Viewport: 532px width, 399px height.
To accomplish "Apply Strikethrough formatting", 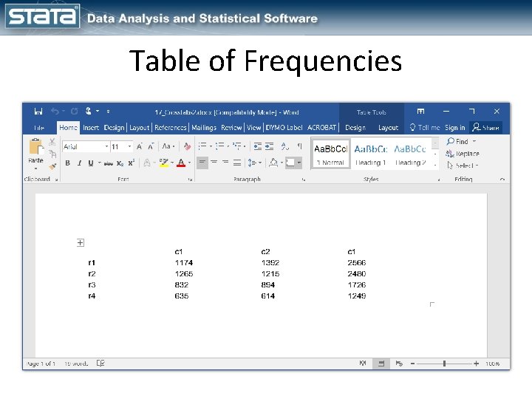I will [x=108, y=163].
